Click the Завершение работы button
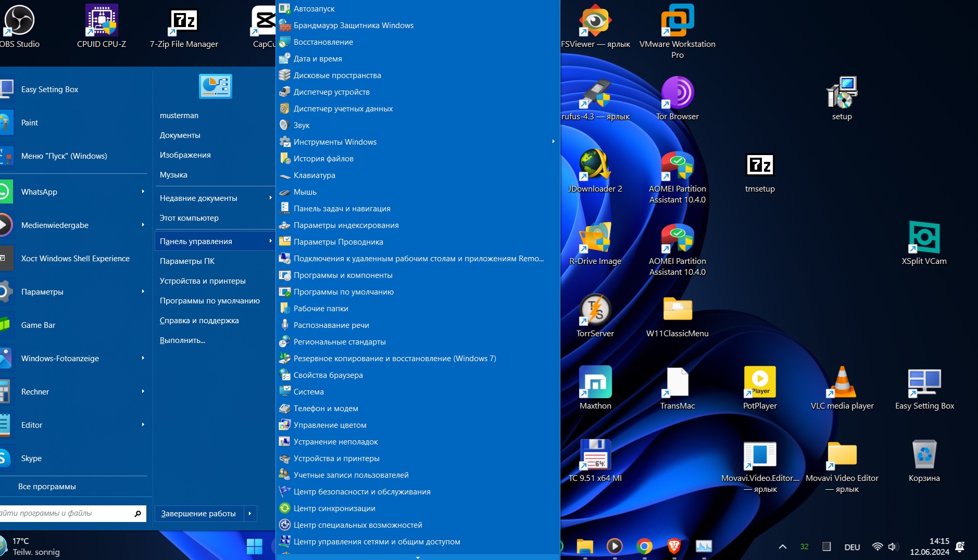The width and height of the screenshot is (978, 560). point(198,514)
